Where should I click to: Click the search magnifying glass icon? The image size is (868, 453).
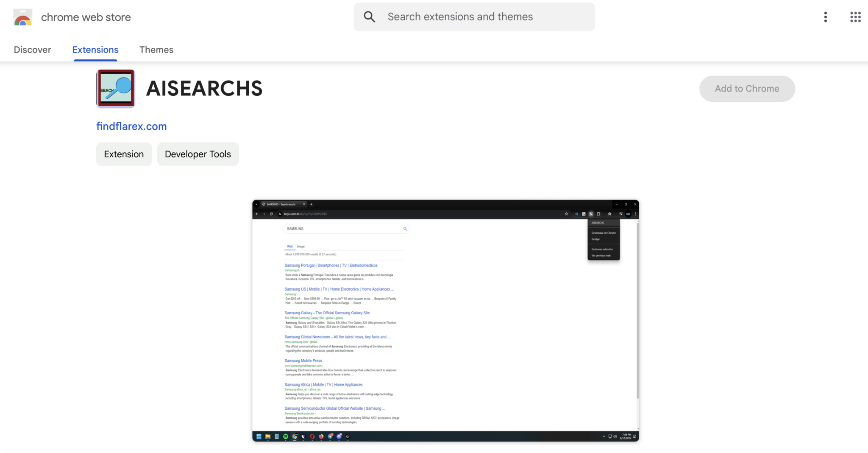tap(369, 17)
